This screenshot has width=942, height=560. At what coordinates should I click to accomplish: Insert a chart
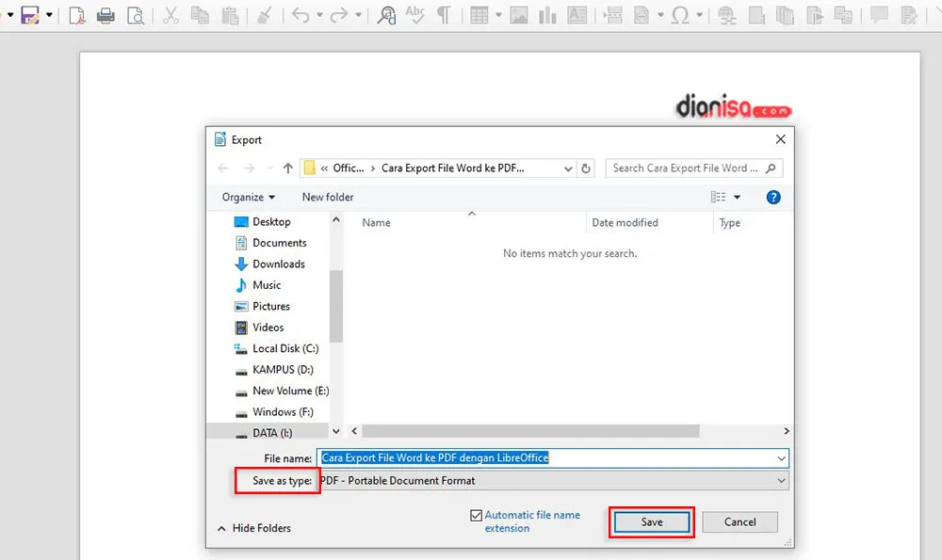pos(546,15)
